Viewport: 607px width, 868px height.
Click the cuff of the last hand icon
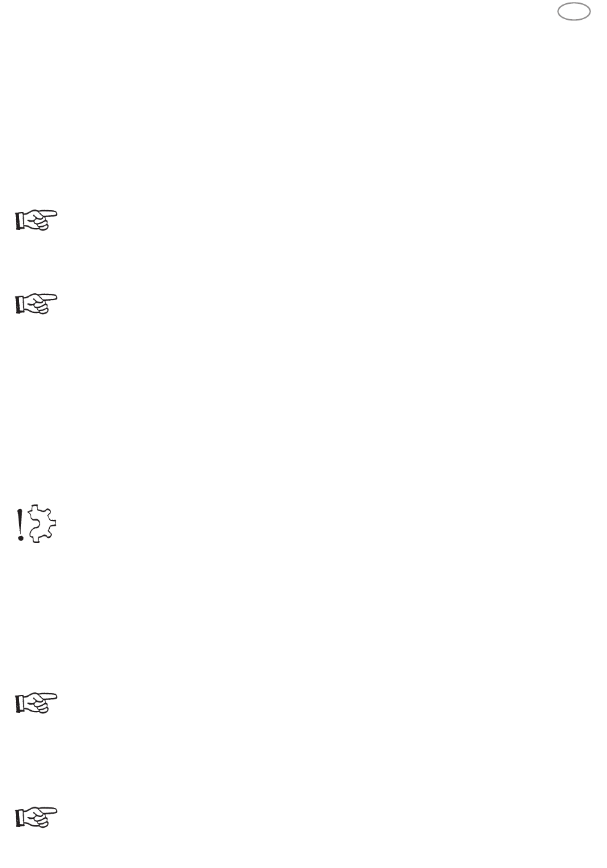click(19, 819)
